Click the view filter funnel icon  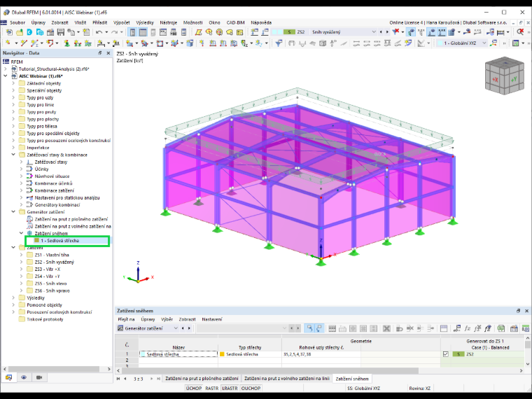[x=279, y=43]
